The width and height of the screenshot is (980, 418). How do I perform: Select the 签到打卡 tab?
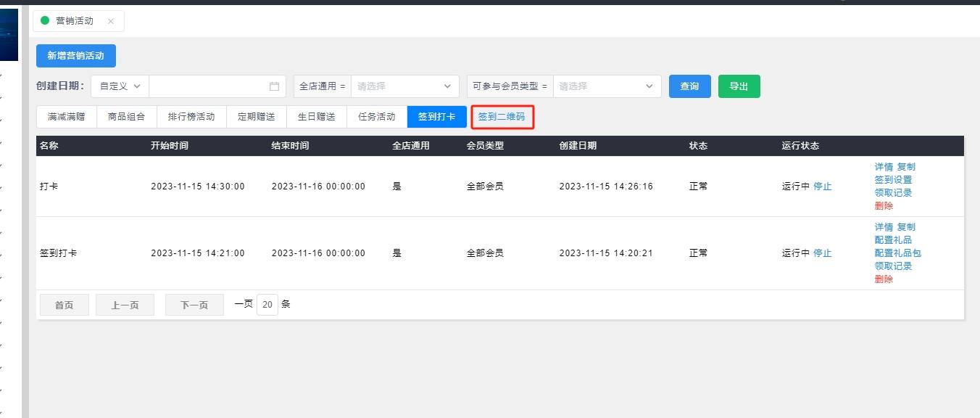pyautogui.click(x=436, y=117)
